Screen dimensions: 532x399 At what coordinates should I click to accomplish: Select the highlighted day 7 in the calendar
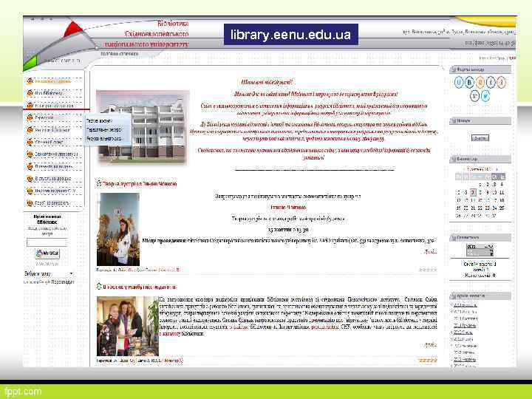(x=473, y=192)
